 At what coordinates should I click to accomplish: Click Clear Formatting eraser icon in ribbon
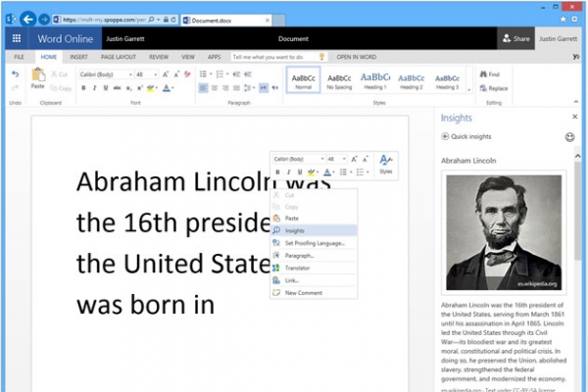tap(187, 74)
